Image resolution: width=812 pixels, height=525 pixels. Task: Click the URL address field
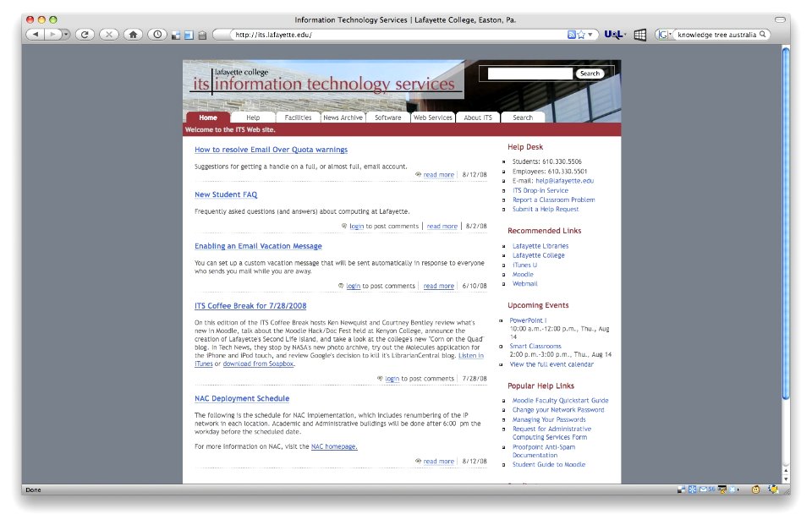pos(398,35)
